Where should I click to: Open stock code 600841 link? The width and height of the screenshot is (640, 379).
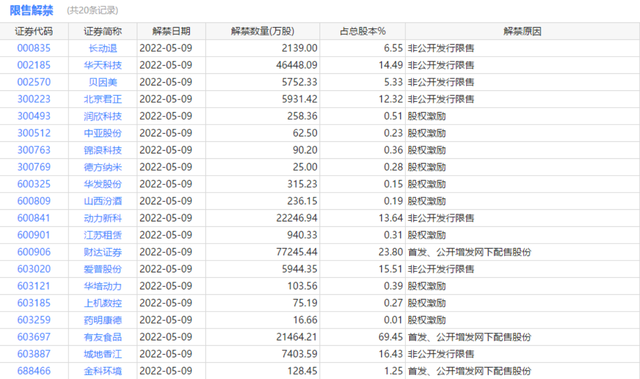[34, 218]
